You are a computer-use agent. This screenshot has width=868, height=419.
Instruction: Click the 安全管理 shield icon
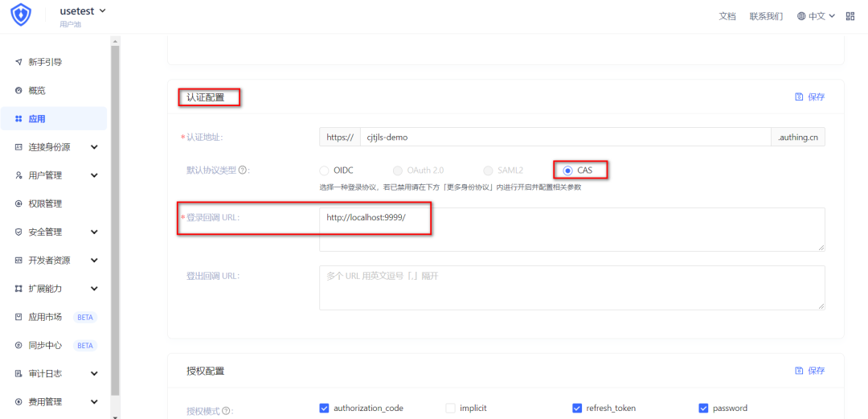point(18,232)
